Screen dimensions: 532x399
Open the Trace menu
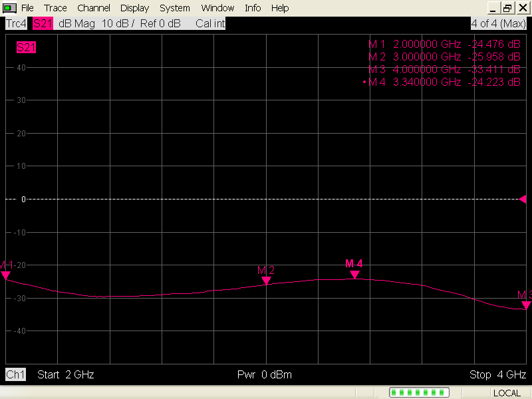pyautogui.click(x=55, y=8)
